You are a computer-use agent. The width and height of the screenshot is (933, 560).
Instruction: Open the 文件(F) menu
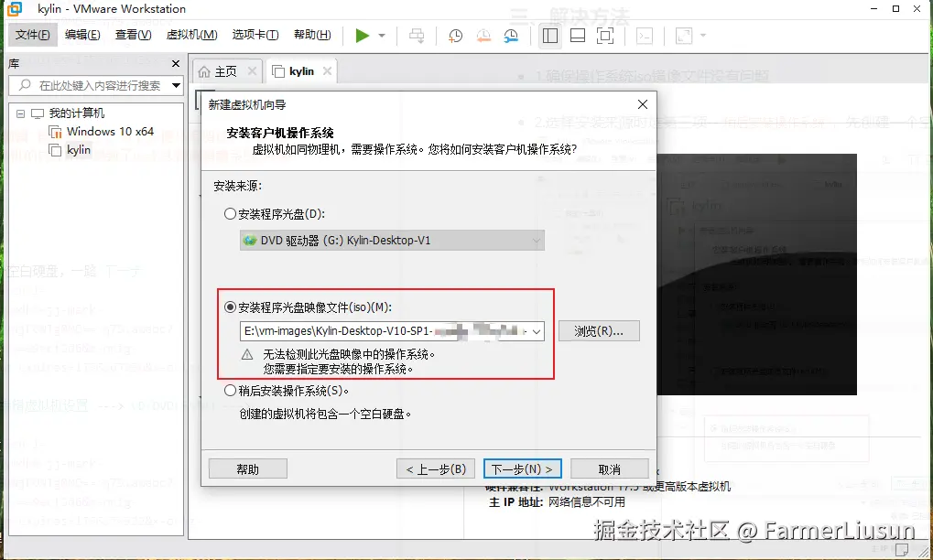tap(33, 35)
